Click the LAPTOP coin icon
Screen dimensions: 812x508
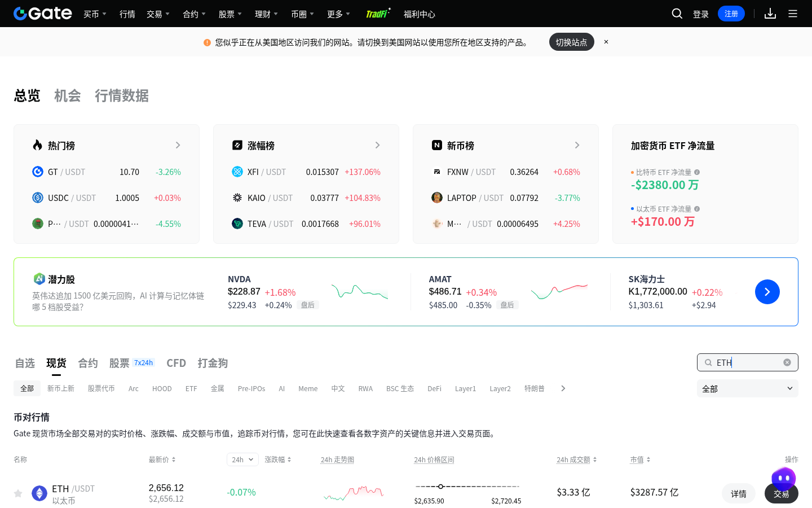tap(437, 198)
